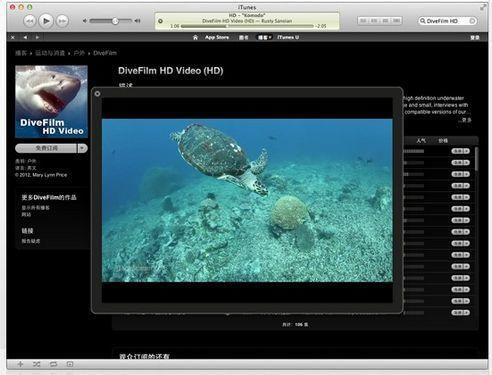Click the 更多DiveFilm的作品 heading

click(x=49, y=197)
